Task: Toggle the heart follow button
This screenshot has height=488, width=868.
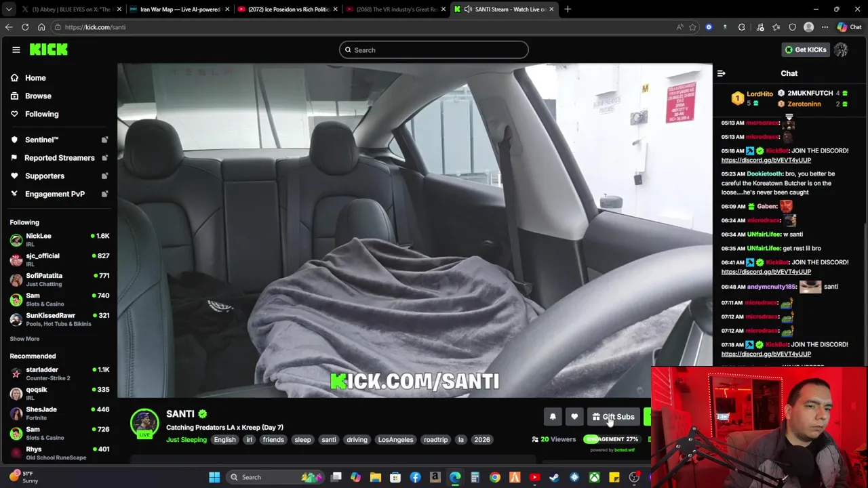Action: (x=574, y=418)
